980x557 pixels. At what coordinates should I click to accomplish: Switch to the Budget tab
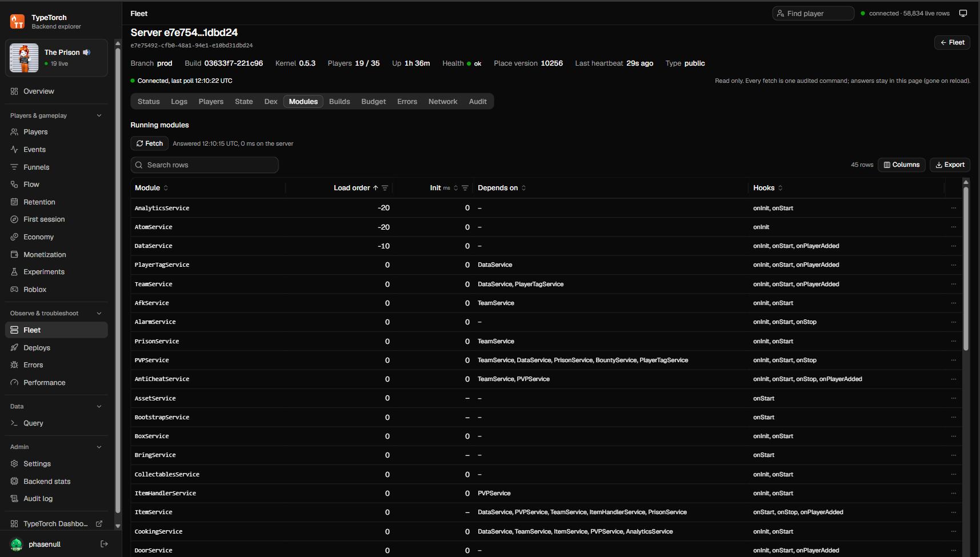(x=373, y=102)
